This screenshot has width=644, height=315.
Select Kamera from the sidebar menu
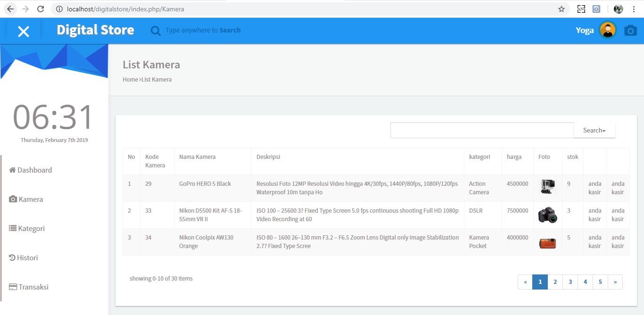point(30,199)
